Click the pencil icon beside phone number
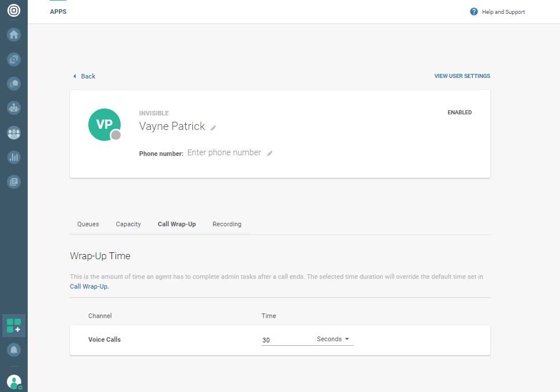This screenshot has width=560, height=392. point(270,154)
